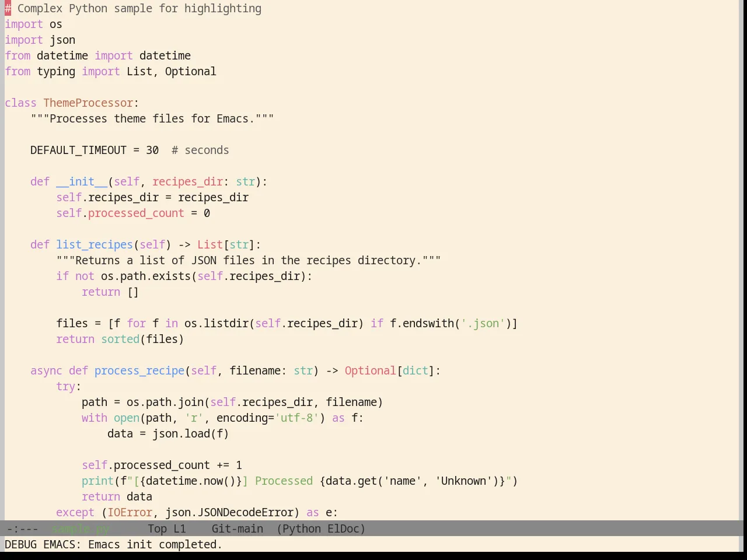
Task: Click '+= 1' in the processed_count increment line
Action: (229, 466)
